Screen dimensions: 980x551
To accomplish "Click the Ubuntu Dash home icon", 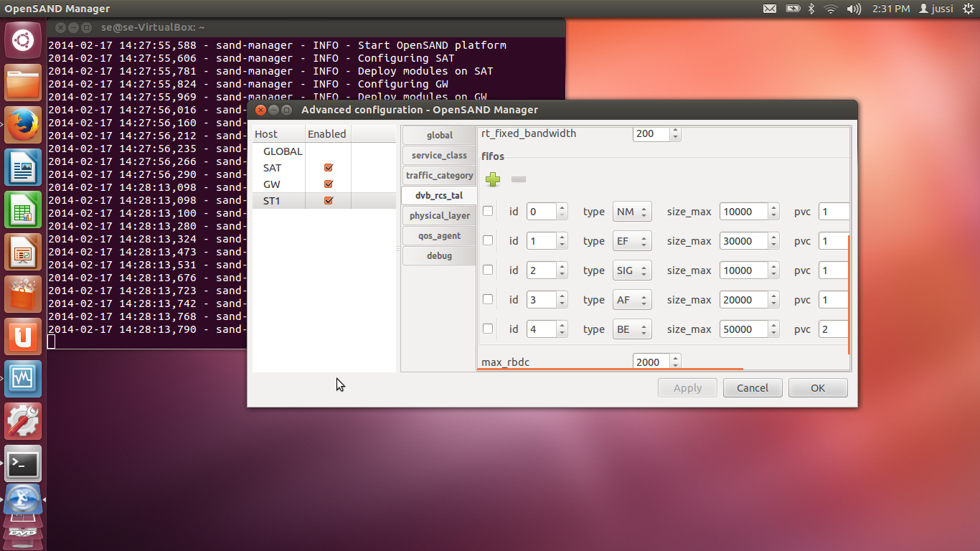I will click(x=23, y=40).
